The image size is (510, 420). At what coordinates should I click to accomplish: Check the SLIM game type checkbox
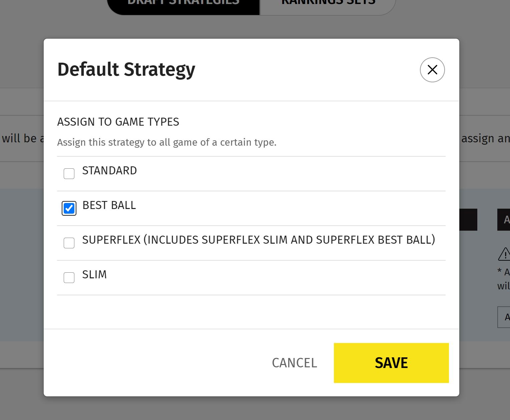point(69,278)
